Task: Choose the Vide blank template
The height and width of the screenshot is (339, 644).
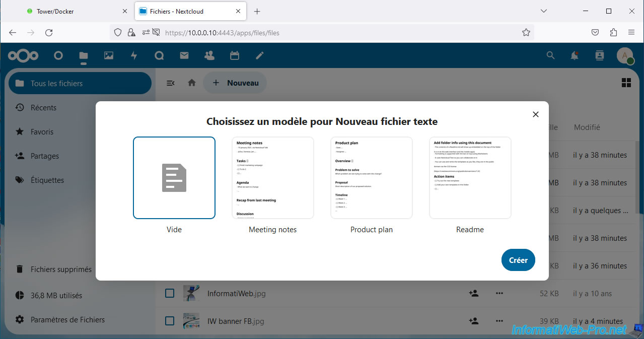Action: [x=174, y=178]
